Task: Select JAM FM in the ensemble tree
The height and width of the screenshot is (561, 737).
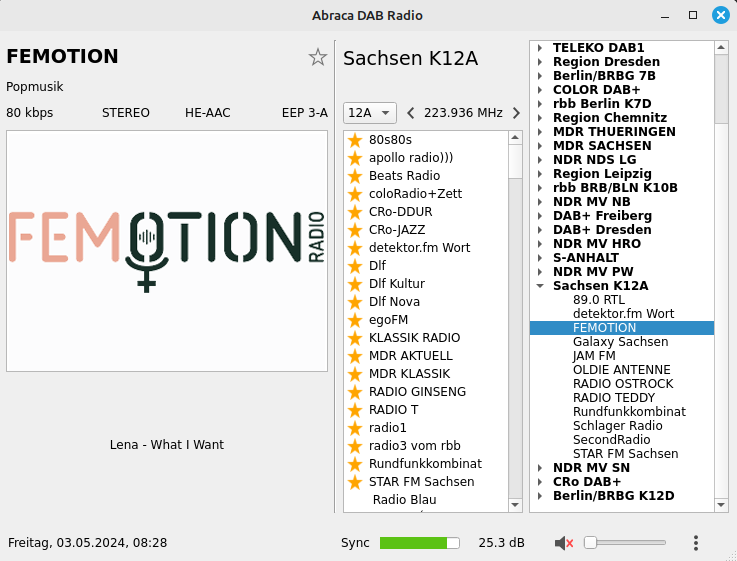Action: pos(622,356)
